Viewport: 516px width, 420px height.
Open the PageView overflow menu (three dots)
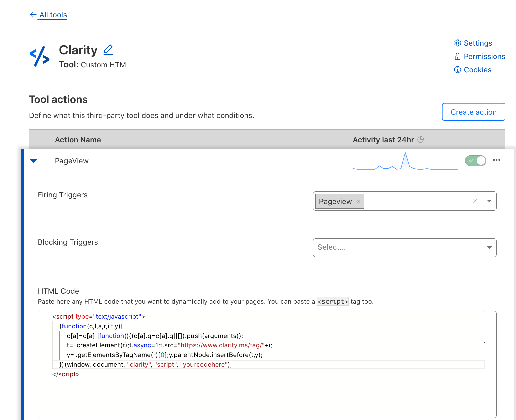496,160
